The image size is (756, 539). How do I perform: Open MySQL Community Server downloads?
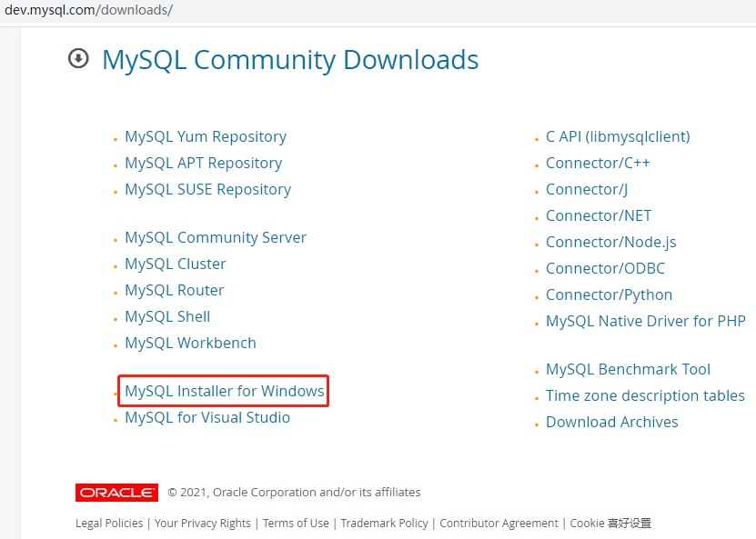pos(216,237)
